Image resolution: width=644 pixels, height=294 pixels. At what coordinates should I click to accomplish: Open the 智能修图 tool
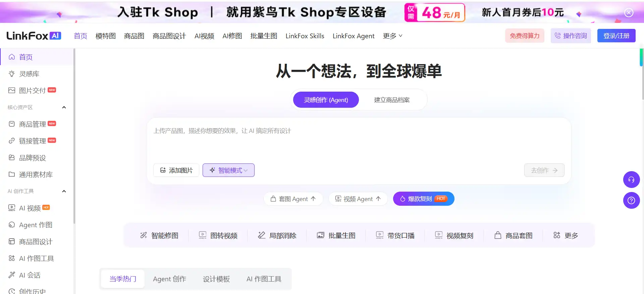point(159,235)
